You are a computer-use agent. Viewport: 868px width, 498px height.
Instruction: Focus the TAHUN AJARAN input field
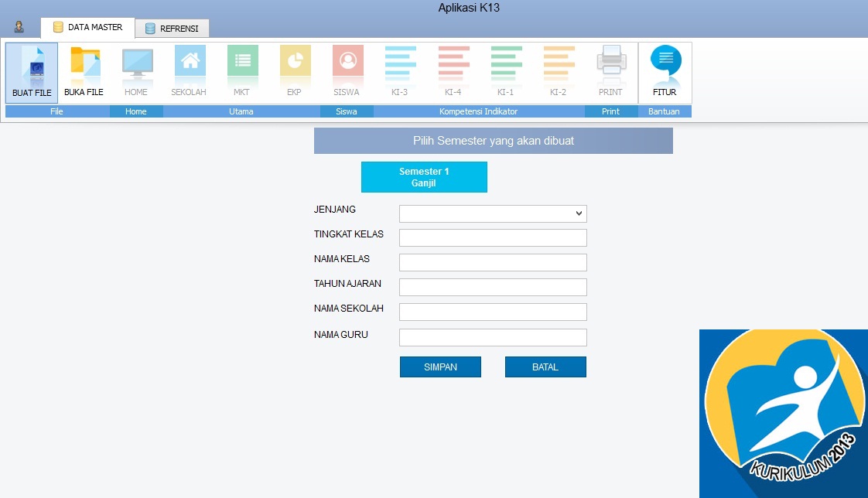(x=493, y=287)
